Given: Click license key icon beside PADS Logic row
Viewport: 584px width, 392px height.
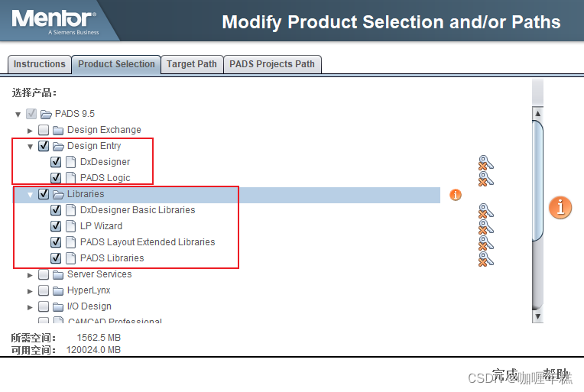Looking at the screenshot, I should pos(485,179).
